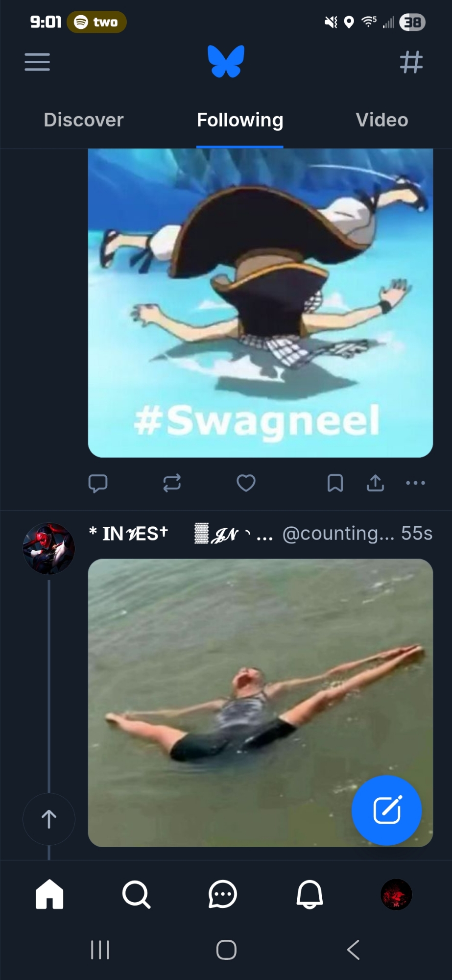452x980 pixels.
Task: Switch to the Discover tab
Action: pyautogui.click(x=84, y=120)
